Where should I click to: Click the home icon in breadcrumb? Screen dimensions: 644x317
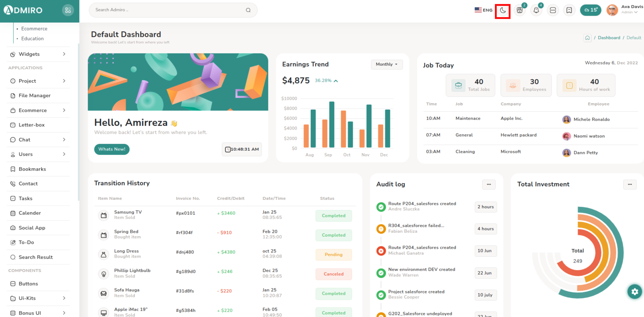pos(587,38)
